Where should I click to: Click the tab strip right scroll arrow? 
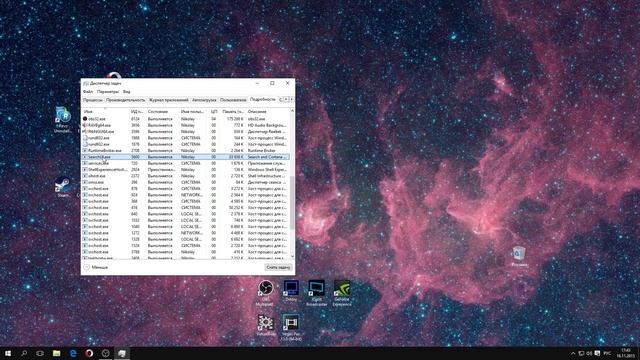point(291,100)
